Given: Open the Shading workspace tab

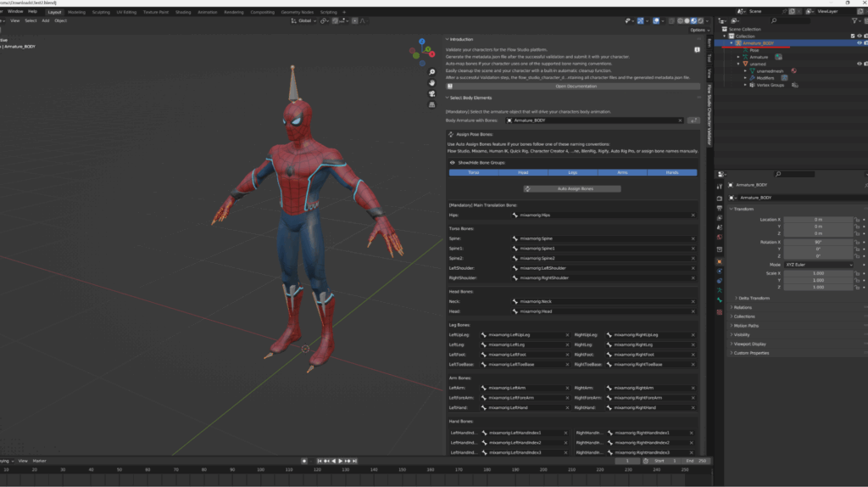Looking at the screenshot, I should coord(183,12).
